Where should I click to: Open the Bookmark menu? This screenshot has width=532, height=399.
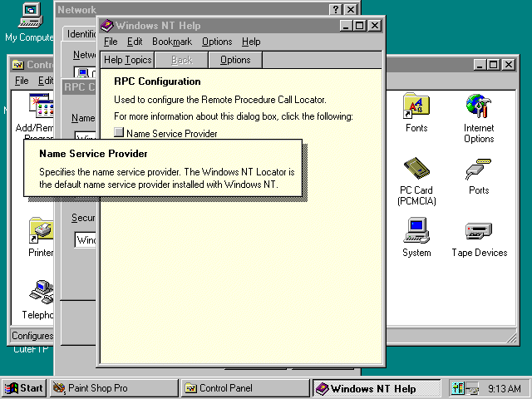pyautogui.click(x=172, y=42)
